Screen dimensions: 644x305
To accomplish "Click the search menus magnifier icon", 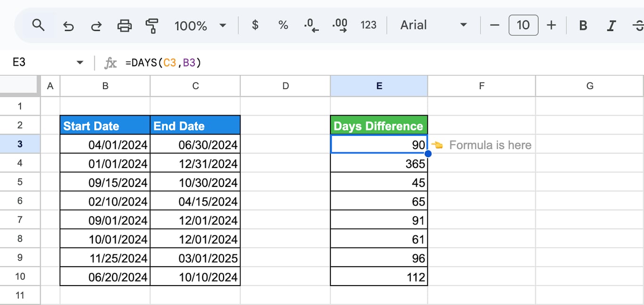I will click(38, 25).
